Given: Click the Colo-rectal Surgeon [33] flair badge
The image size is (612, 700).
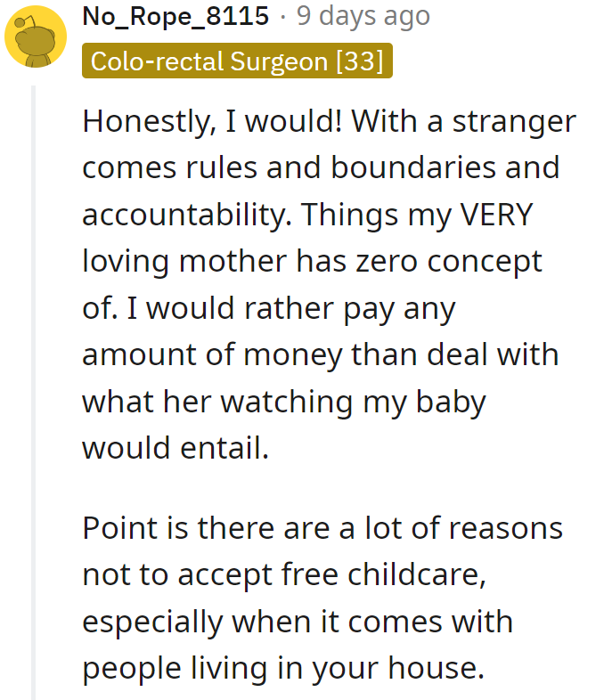Looking at the screenshot, I should (x=237, y=61).
